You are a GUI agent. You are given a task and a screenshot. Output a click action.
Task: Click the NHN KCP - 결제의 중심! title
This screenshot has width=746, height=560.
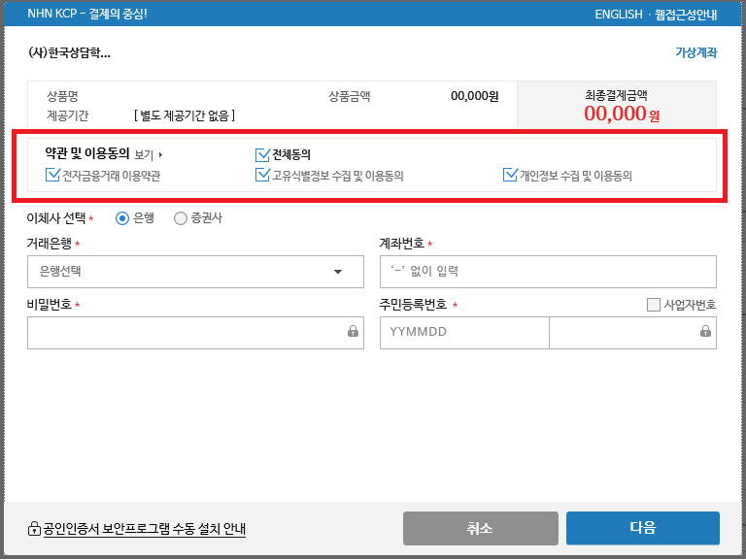(87, 14)
